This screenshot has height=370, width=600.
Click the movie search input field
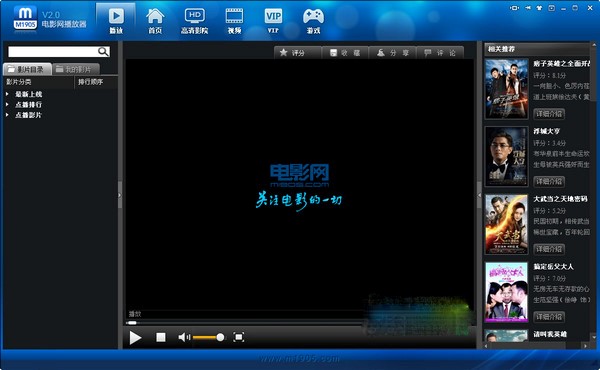(53, 52)
